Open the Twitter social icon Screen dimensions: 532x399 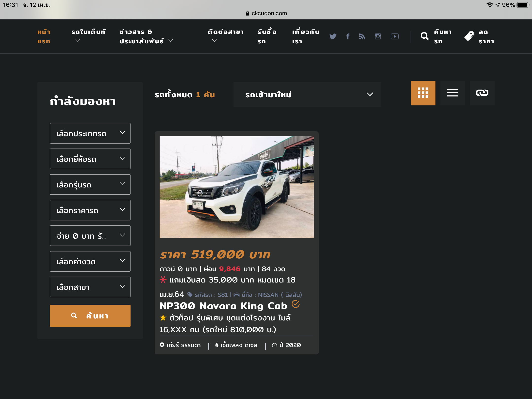click(333, 36)
